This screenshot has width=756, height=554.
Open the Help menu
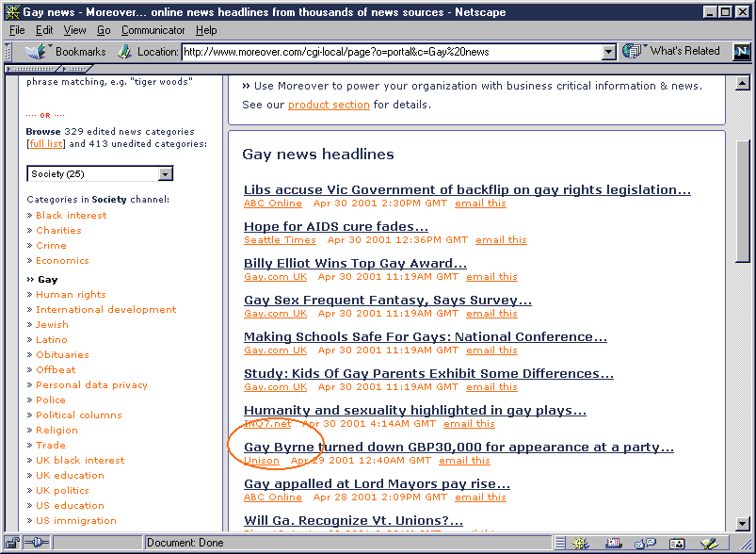(206, 30)
